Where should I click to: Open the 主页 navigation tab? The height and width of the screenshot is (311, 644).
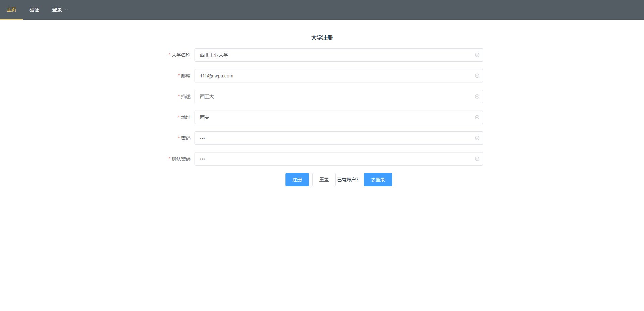(x=11, y=10)
